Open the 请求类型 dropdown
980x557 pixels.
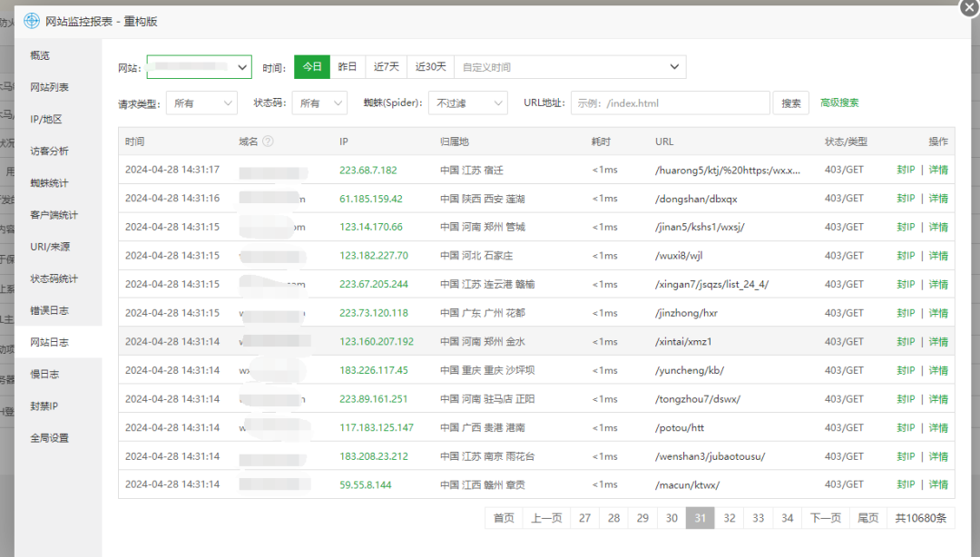[201, 103]
